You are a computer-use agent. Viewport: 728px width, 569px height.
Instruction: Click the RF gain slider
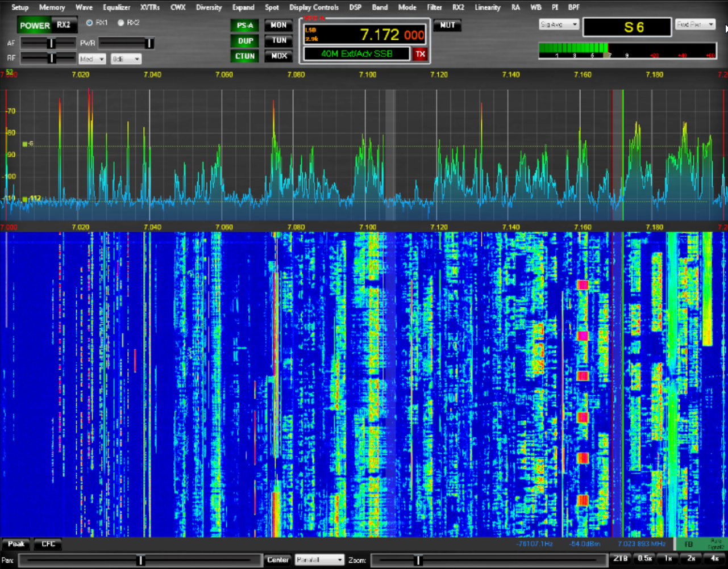48,58
